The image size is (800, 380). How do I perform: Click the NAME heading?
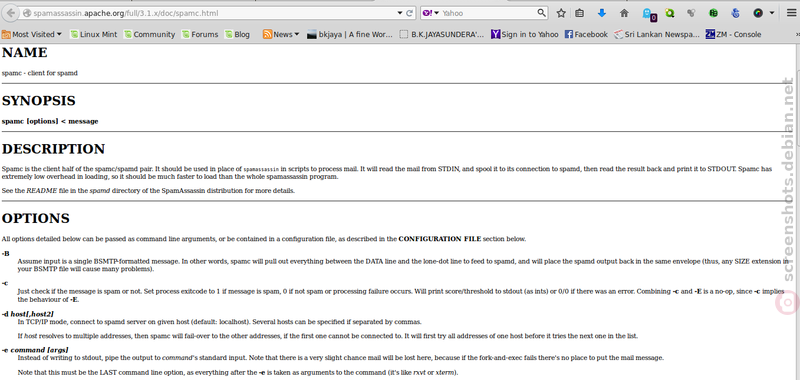[x=24, y=53]
